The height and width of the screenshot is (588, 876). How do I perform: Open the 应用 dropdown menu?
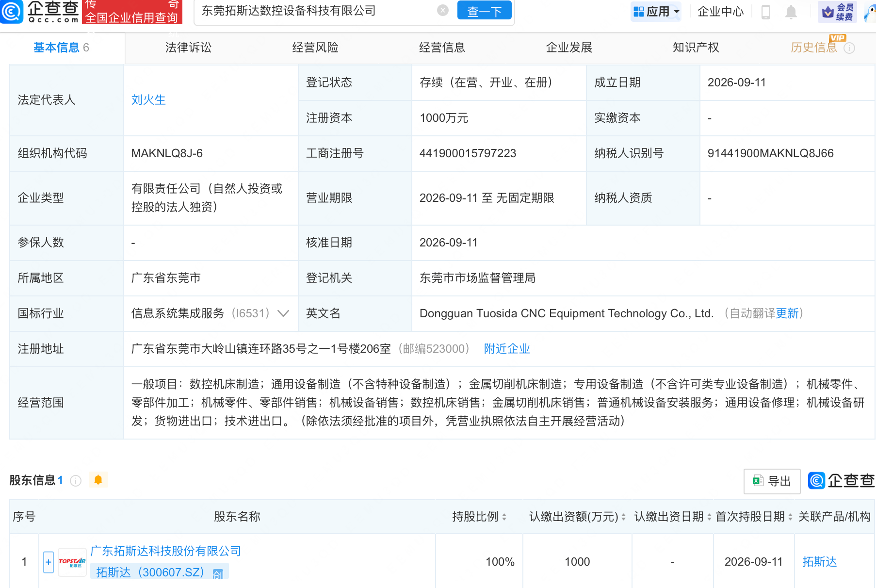pos(656,12)
